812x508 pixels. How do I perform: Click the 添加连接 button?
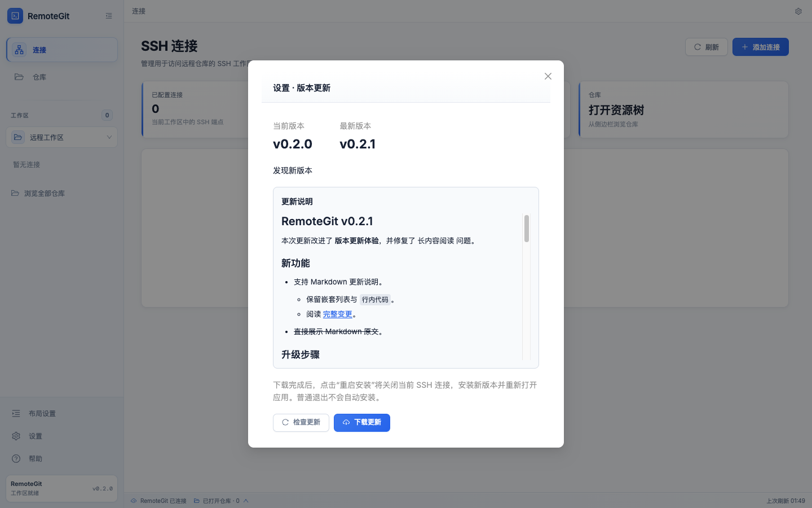pos(761,47)
